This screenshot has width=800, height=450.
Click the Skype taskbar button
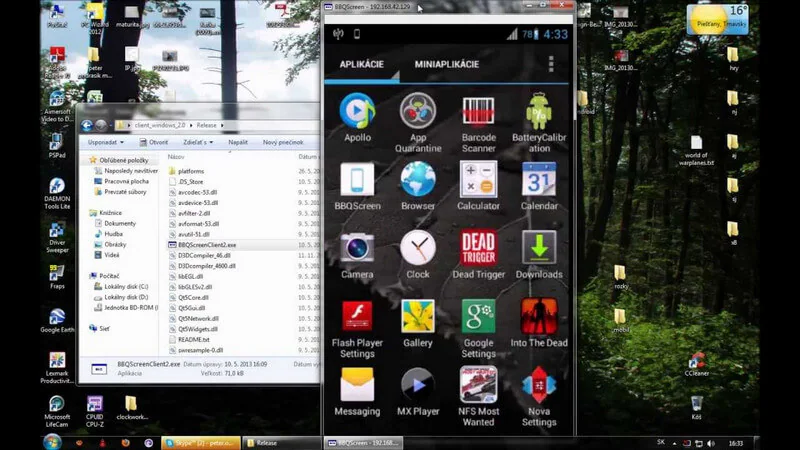[201, 443]
